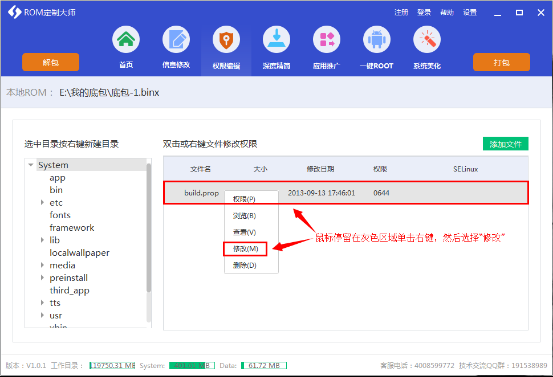Click the 客服电话 4008599772 text
Screen dimensions: 553x377
[417, 365]
